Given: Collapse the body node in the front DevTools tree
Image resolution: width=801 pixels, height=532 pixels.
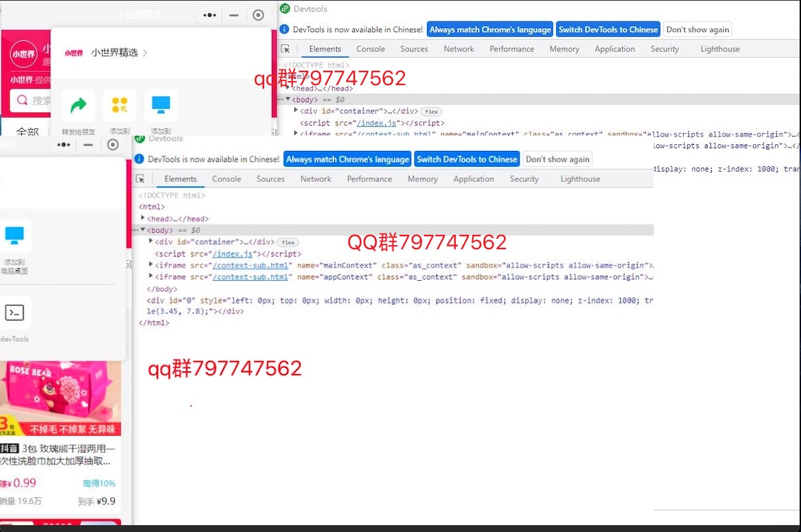Looking at the screenshot, I should pos(143,229).
